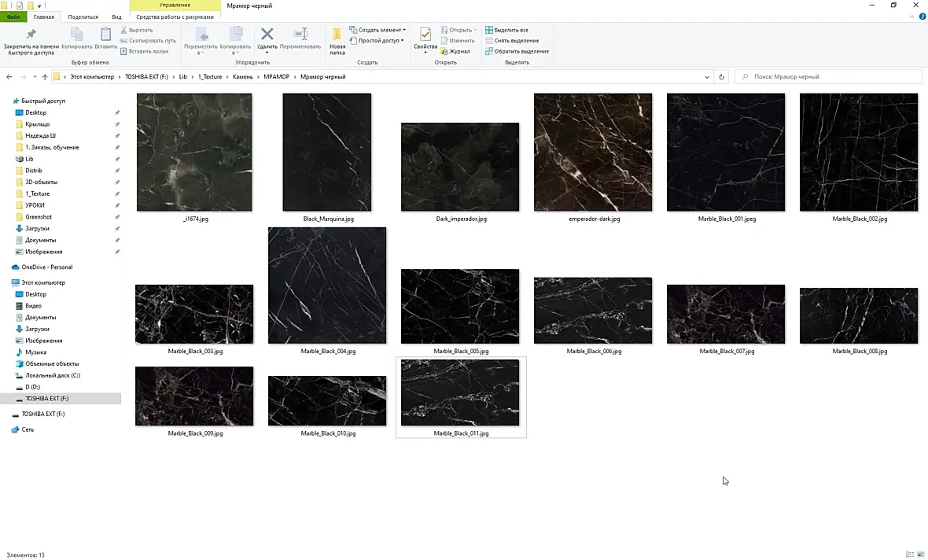Screen dimensions: 928x560
Task: Open Picture Tools (Средства работы с рисунками) tab
Action: 175,17
